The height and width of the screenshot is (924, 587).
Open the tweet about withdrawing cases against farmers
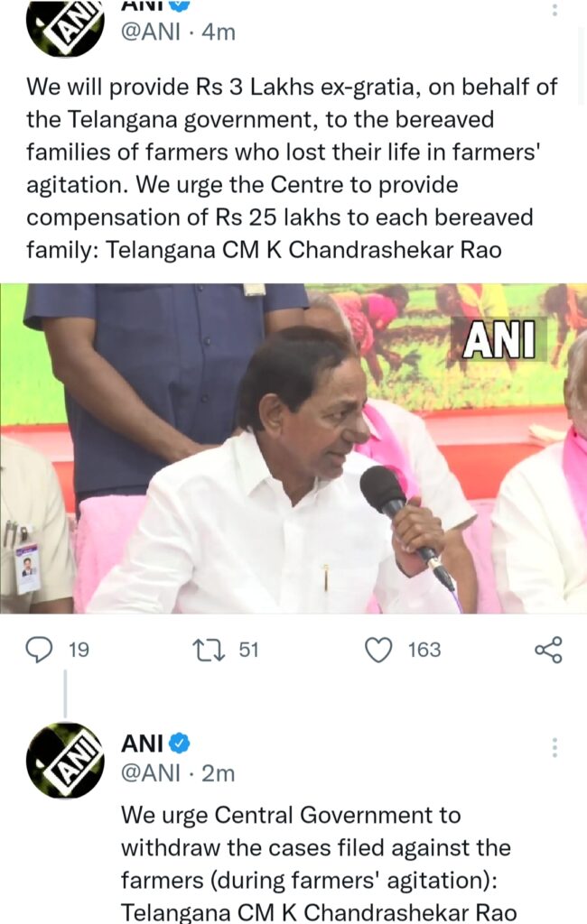[x=319, y=864]
